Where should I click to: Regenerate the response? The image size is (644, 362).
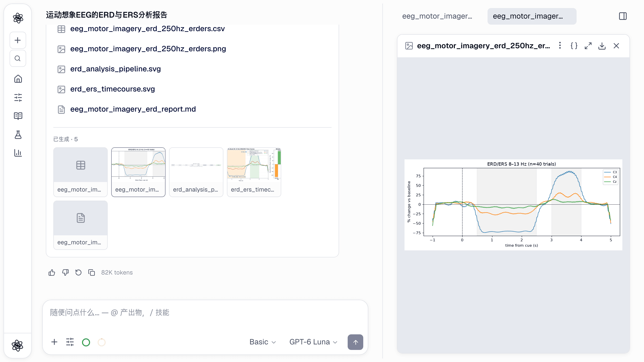[78, 273]
